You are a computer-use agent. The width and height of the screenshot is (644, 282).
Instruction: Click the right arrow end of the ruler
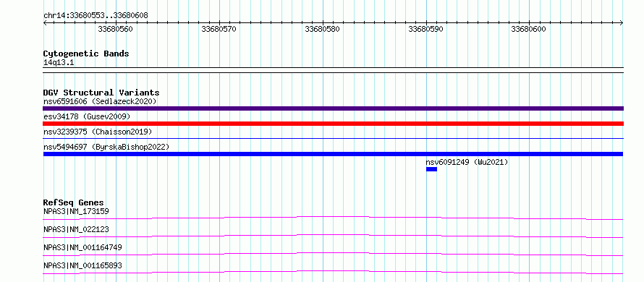(622, 23)
